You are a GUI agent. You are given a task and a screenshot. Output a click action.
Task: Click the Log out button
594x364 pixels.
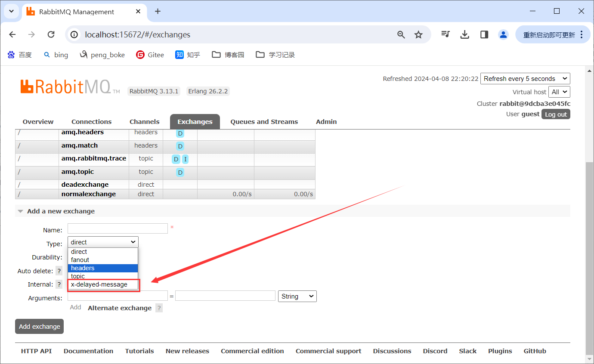click(x=556, y=114)
